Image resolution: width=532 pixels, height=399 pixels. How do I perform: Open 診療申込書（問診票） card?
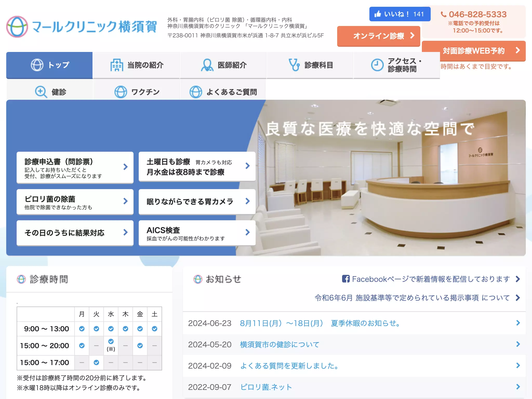75,168
